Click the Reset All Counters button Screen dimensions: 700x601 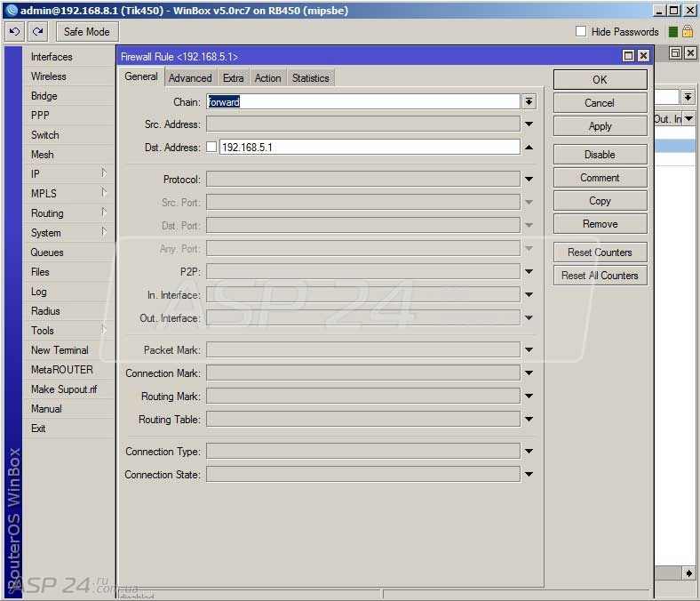point(600,276)
